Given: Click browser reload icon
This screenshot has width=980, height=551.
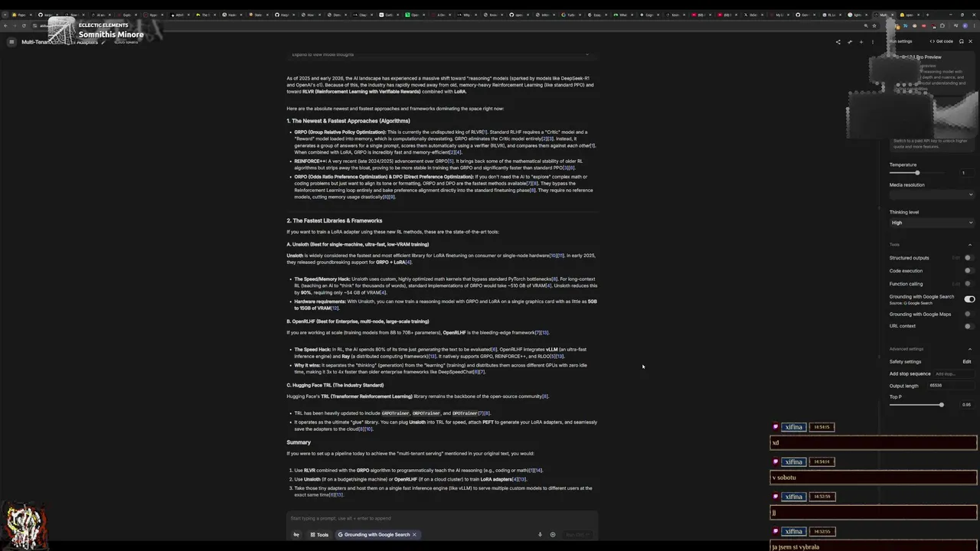Looking at the screenshot, I should [24, 25].
